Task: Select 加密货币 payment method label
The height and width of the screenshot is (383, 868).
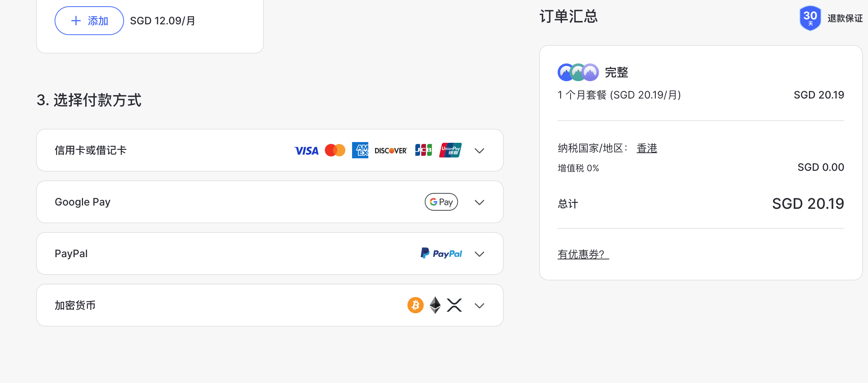Action: [x=75, y=305]
